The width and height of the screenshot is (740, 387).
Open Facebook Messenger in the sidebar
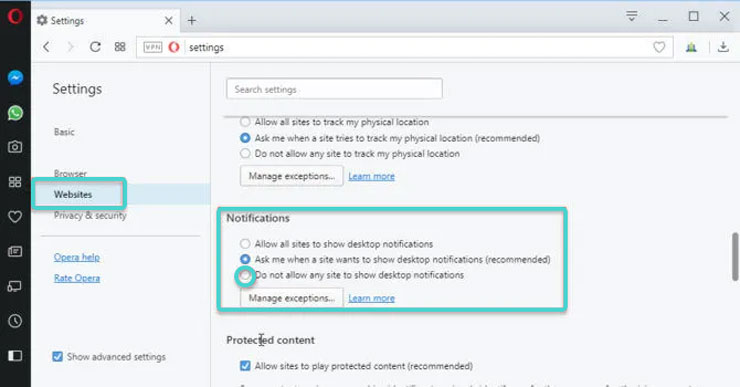(15, 77)
